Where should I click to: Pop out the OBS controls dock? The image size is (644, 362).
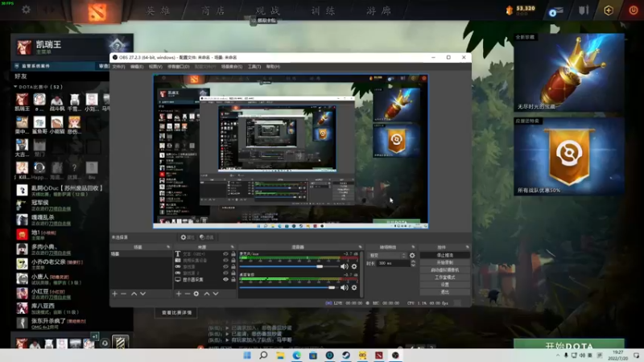click(x=468, y=247)
